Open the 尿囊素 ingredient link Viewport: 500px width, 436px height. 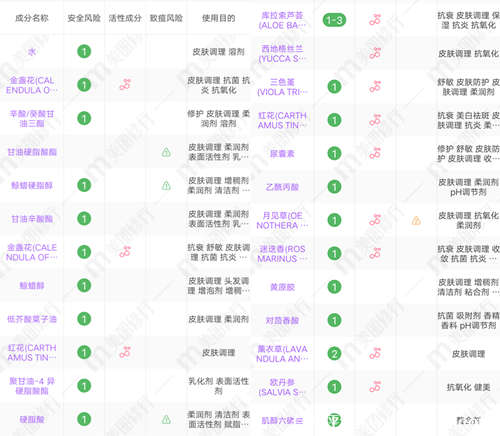282,154
